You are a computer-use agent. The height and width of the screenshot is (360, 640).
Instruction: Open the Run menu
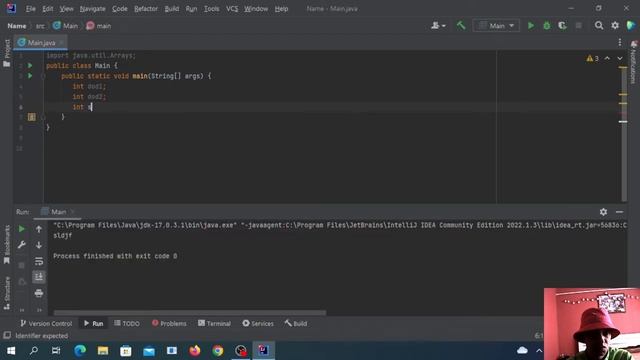coord(191,9)
